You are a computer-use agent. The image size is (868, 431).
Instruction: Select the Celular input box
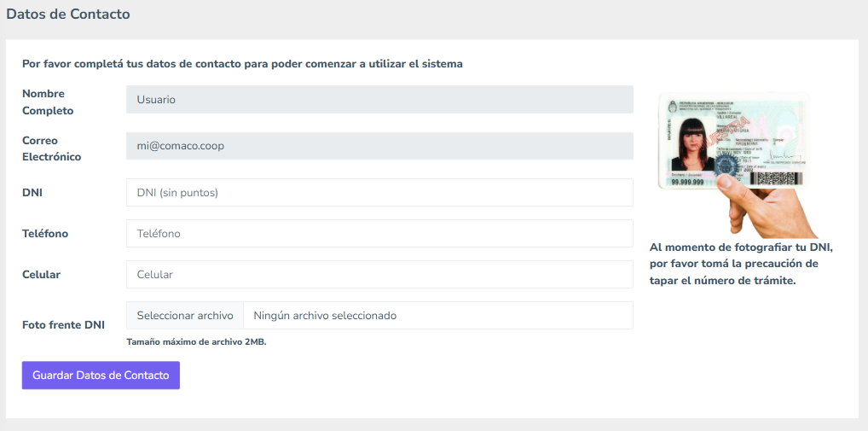tap(379, 275)
